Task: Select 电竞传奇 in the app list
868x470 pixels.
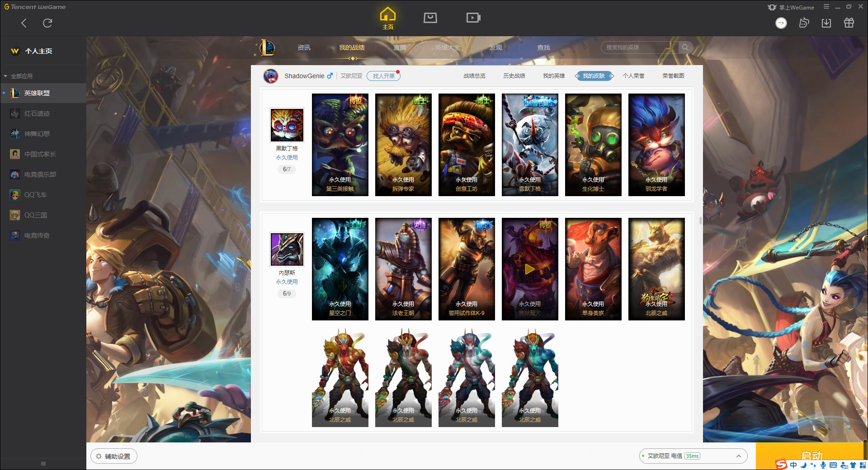Action: pyautogui.click(x=43, y=235)
